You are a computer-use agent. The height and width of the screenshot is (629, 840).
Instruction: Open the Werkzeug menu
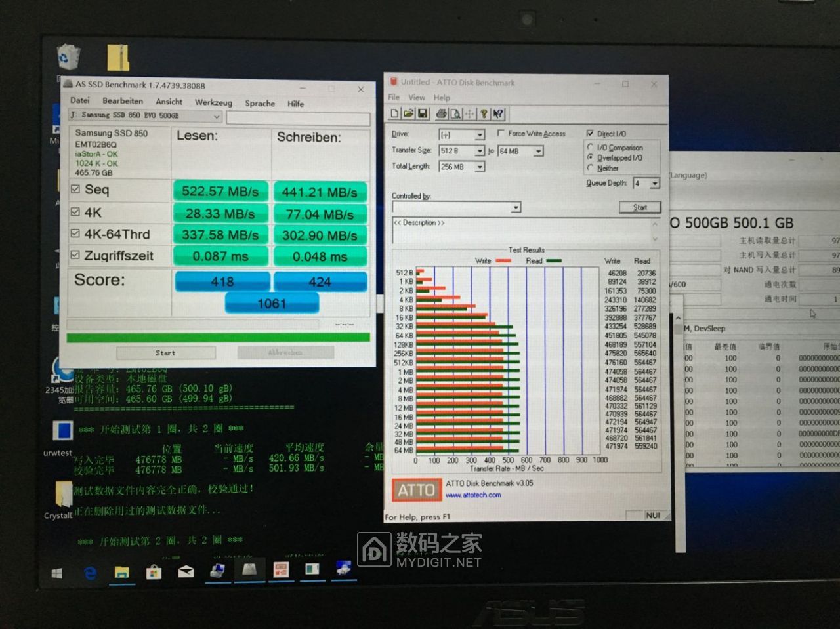pyautogui.click(x=213, y=102)
